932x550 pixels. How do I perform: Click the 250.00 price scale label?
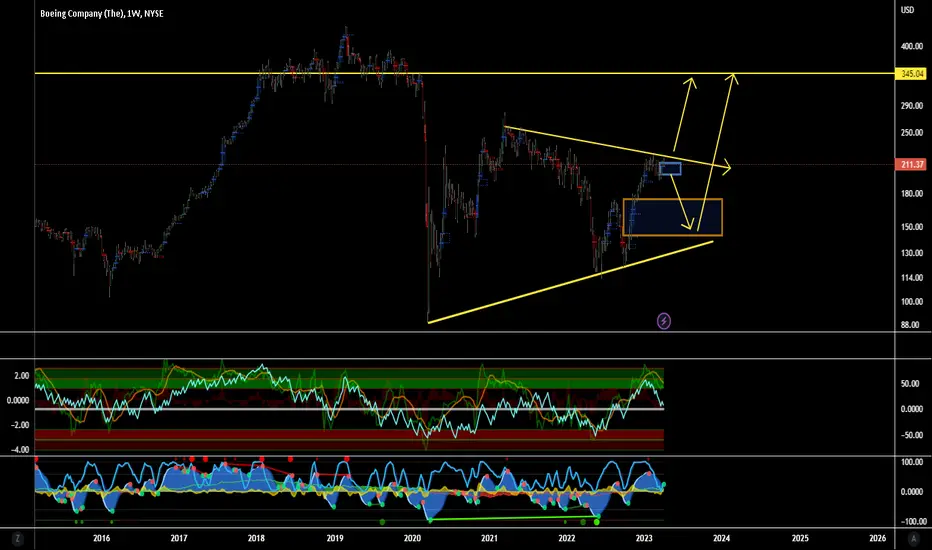click(912, 133)
